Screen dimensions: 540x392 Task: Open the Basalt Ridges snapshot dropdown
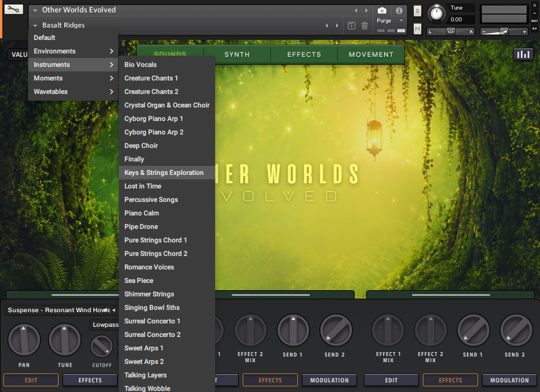point(35,25)
